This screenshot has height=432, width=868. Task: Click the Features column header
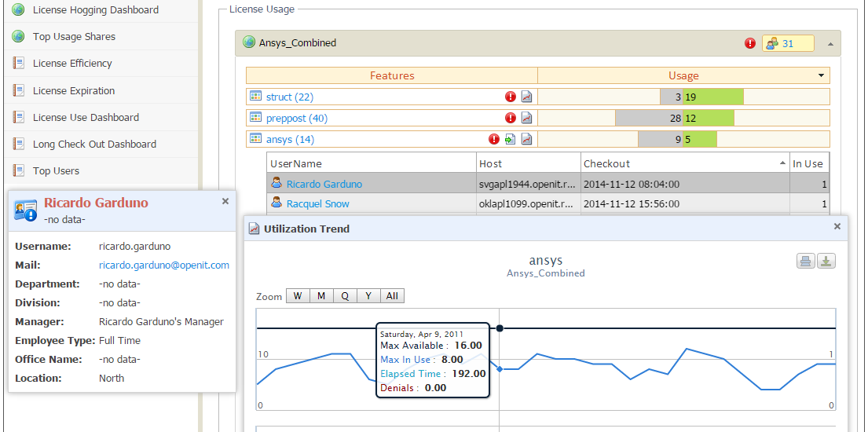[392, 76]
